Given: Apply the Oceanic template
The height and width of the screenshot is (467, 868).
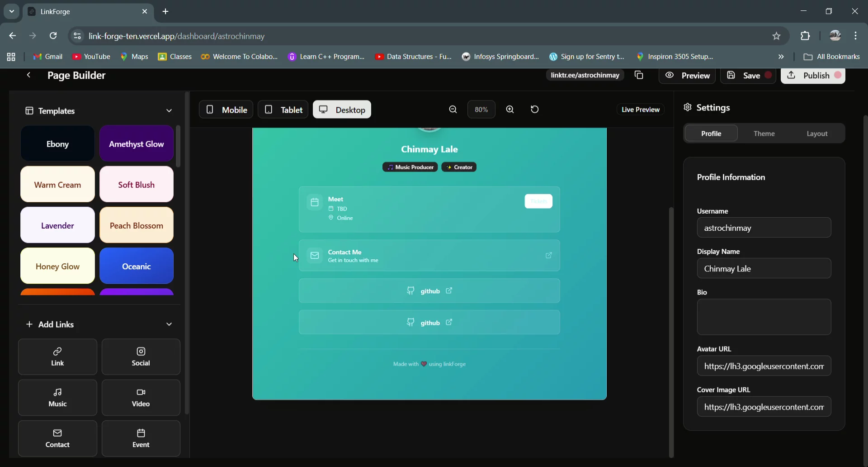Looking at the screenshot, I should (136, 266).
